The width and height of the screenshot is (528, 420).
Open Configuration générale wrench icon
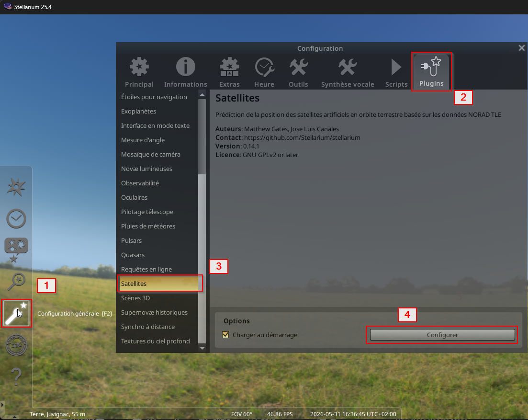[x=16, y=313]
